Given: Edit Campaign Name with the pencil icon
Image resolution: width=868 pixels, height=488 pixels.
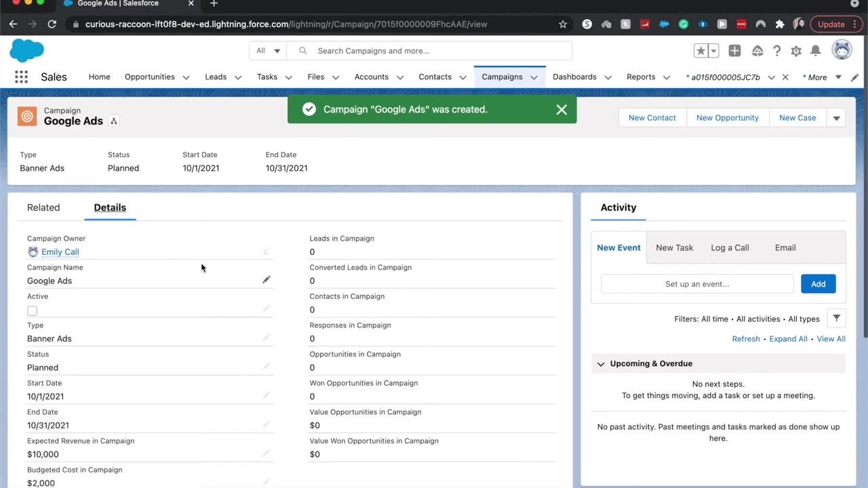Looking at the screenshot, I should [267, 280].
